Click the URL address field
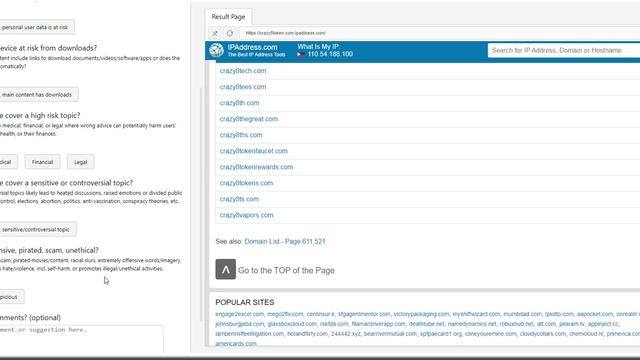This screenshot has width=640, height=360. [439, 33]
